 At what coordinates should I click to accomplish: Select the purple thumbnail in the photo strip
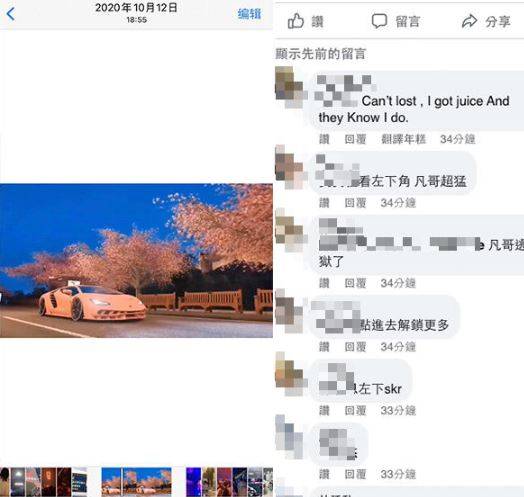[193, 481]
